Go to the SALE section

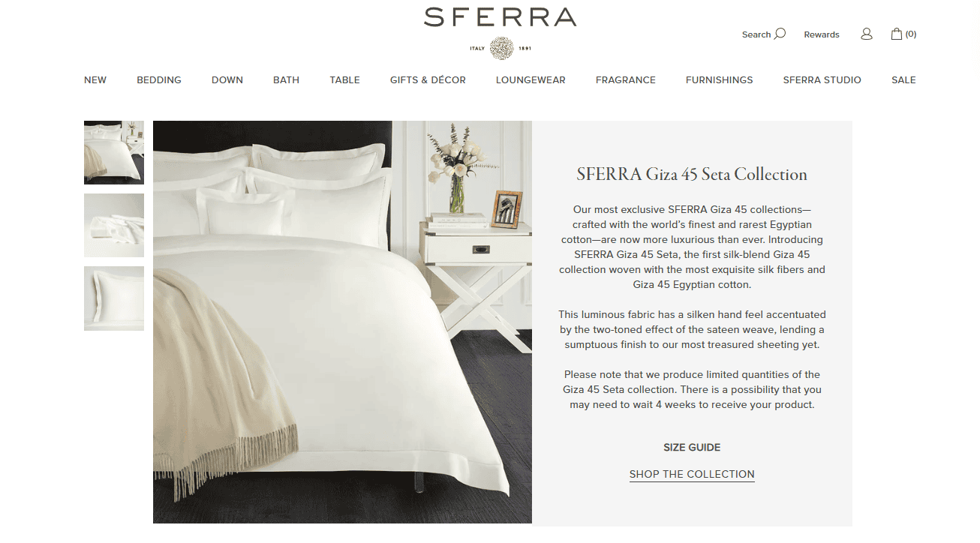point(903,80)
